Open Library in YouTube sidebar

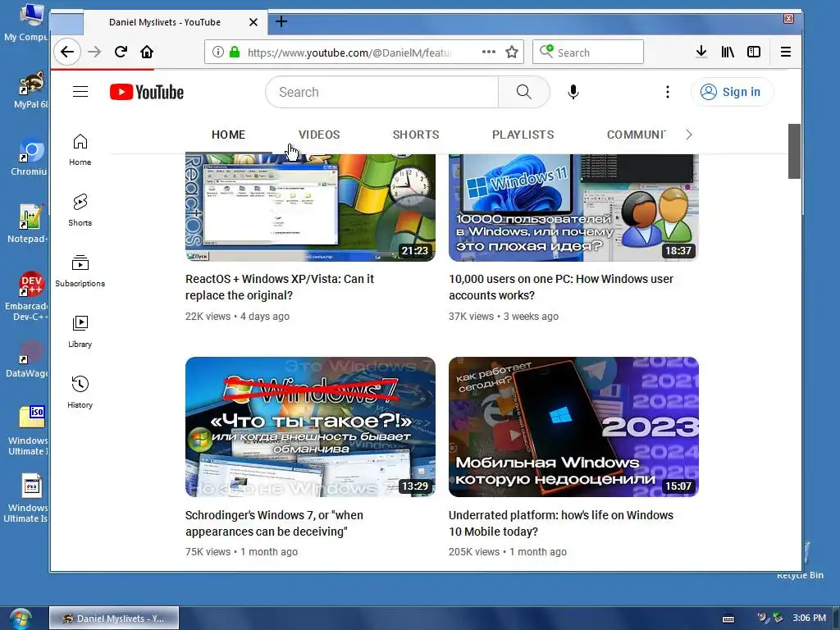click(80, 331)
